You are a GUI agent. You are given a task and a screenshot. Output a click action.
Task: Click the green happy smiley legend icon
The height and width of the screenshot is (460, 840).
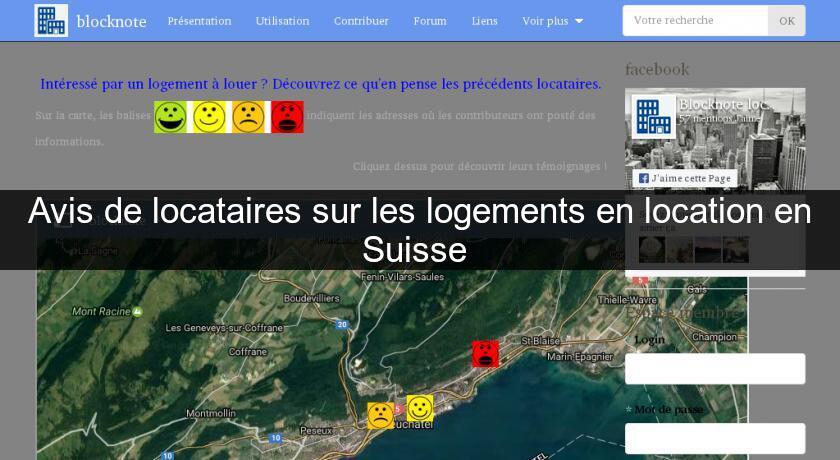[170, 117]
